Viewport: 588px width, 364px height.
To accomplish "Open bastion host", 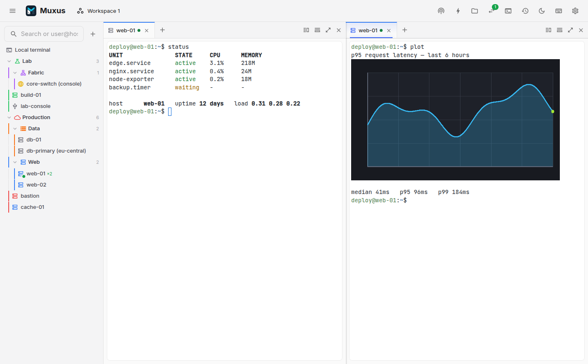I will (x=30, y=196).
